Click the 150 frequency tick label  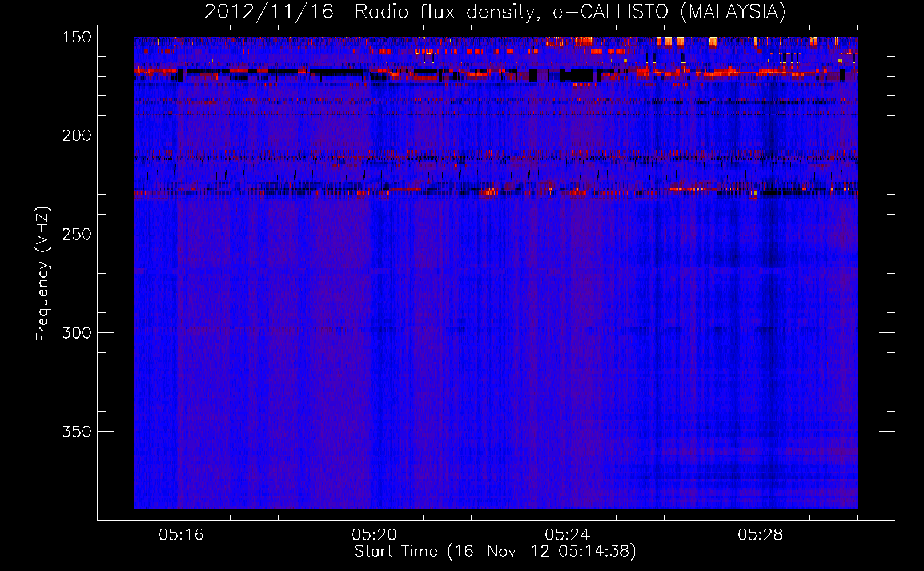[x=77, y=37]
